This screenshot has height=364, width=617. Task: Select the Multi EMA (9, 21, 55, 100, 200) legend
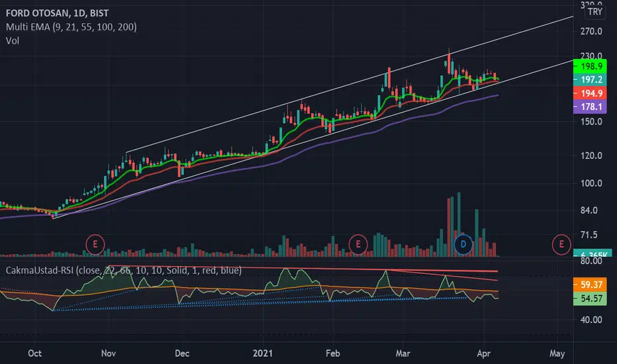71,26
